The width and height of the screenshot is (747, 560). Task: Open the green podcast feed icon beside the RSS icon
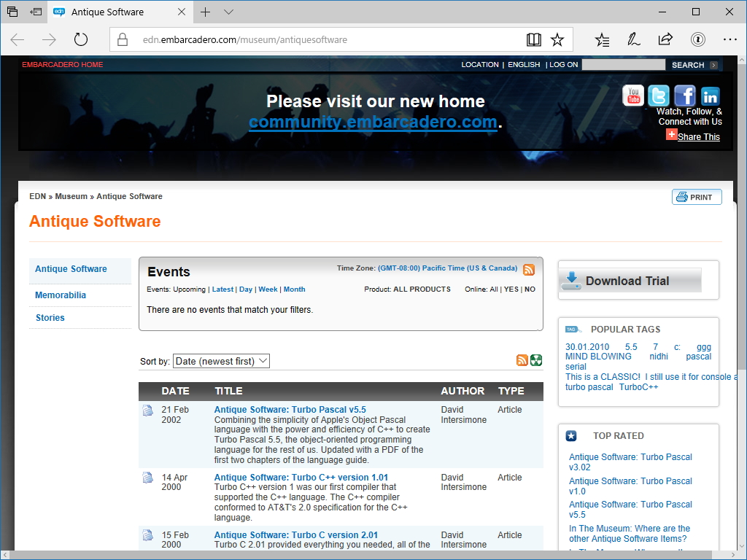(536, 360)
